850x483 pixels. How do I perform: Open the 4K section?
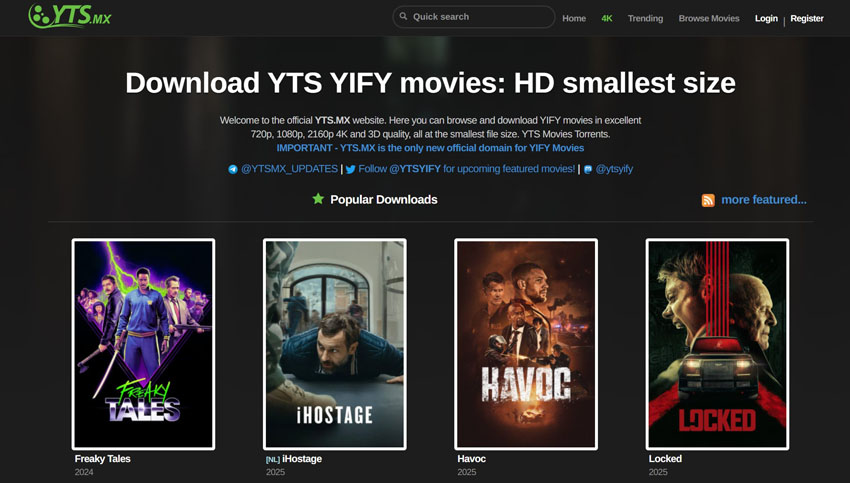click(607, 18)
